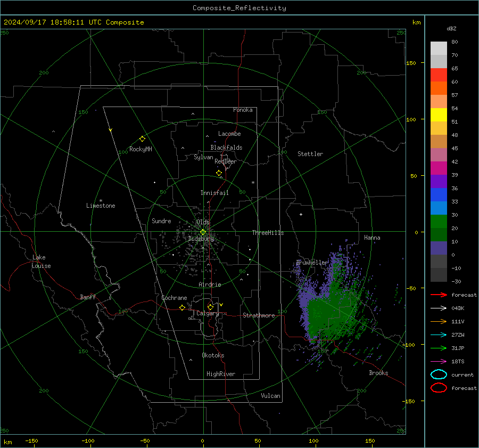This screenshot has height=448, width=479.
Task: Click the yellow diamond radar center at Olds
Action: tap(203, 232)
